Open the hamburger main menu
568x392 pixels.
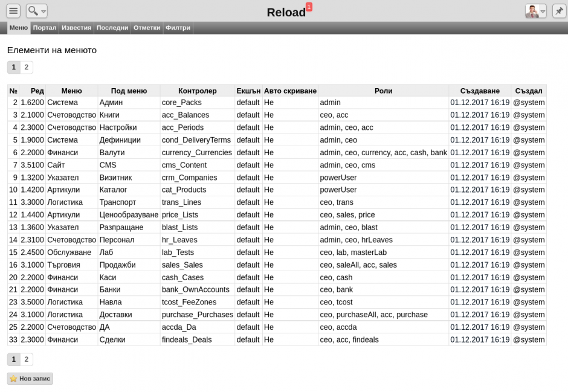click(13, 11)
